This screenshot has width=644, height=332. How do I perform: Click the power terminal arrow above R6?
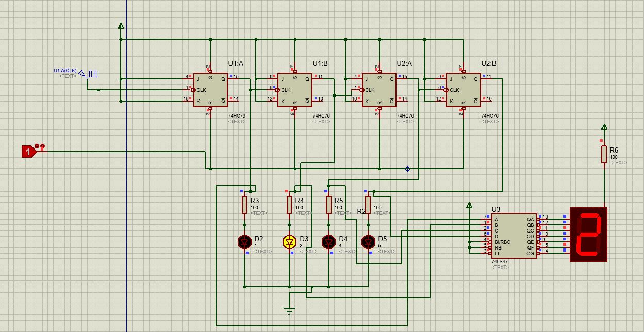point(604,127)
